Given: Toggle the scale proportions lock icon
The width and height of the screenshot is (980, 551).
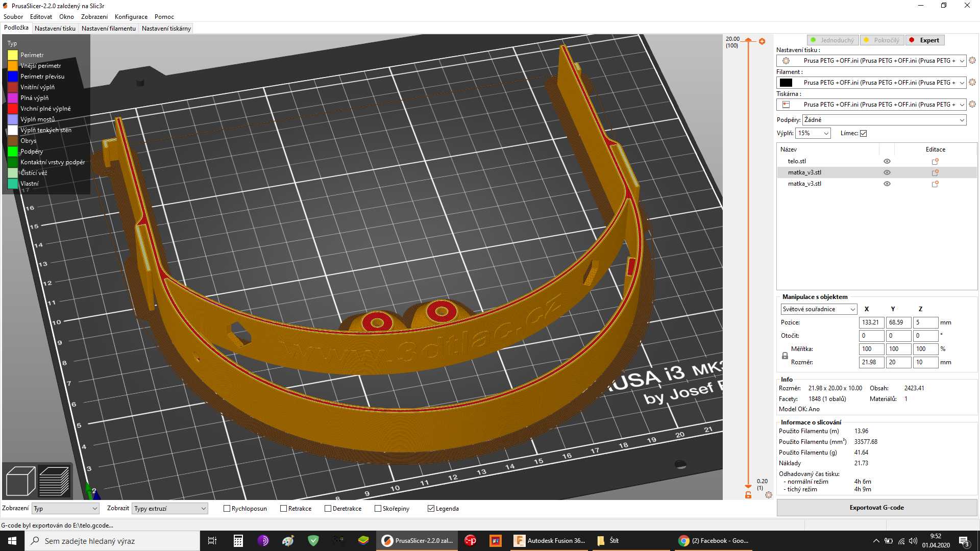Looking at the screenshot, I should click(785, 356).
